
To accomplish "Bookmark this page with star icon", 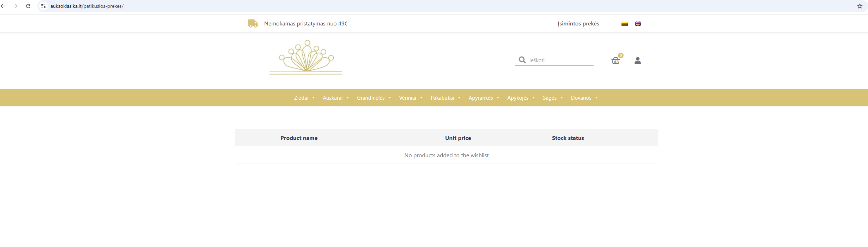I will point(860,6).
